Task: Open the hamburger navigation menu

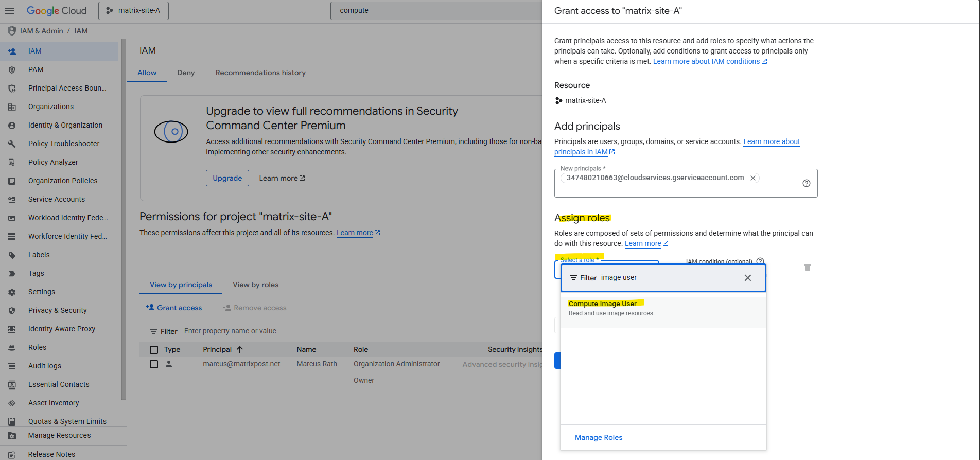Action: pos(10,10)
